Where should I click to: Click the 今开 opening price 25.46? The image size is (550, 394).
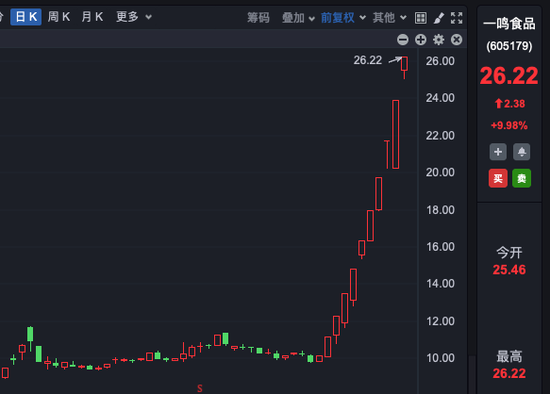tap(509, 270)
